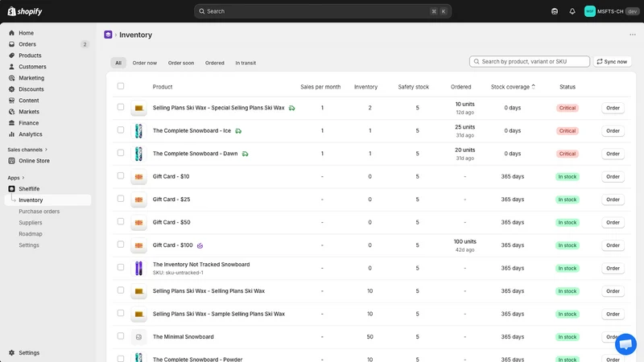
Task: Check the Gift Card - $10 row
Action: click(120, 175)
